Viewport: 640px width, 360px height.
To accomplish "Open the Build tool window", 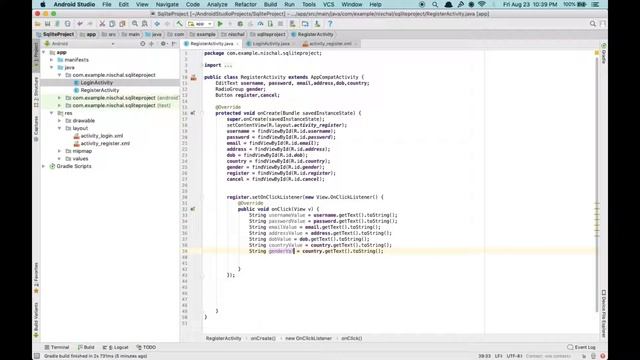I will pyautogui.click(x=86, y=347).
